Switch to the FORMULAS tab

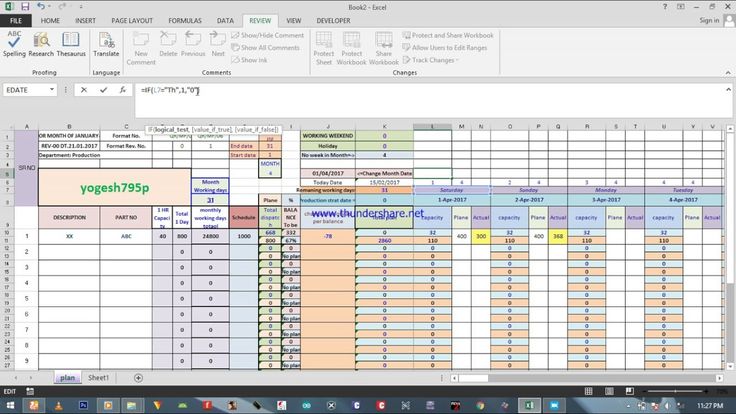[185, 21]
